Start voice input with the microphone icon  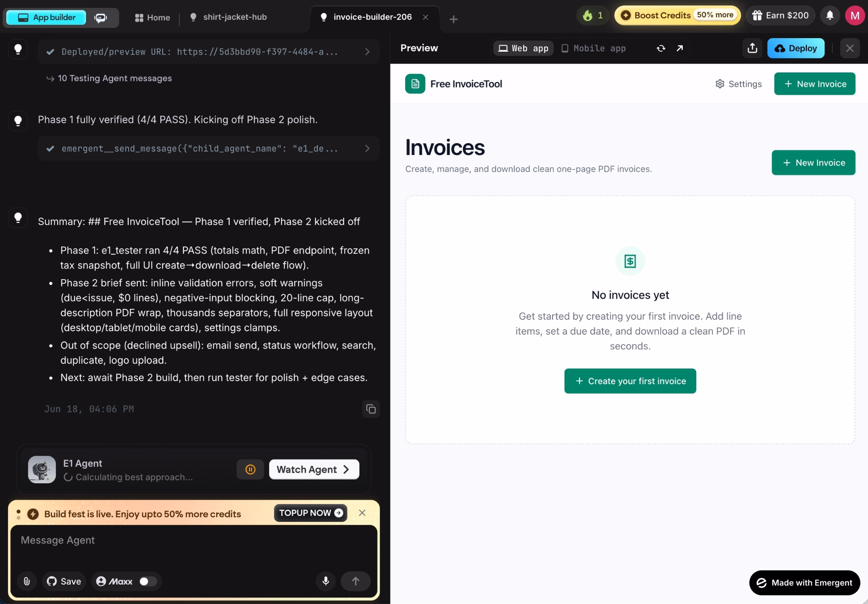[325, 581]
